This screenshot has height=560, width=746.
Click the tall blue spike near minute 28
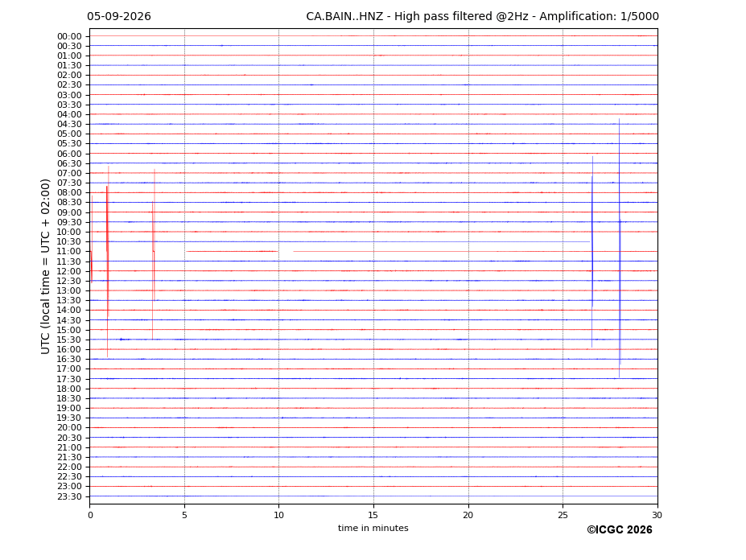tap(620, 247)
